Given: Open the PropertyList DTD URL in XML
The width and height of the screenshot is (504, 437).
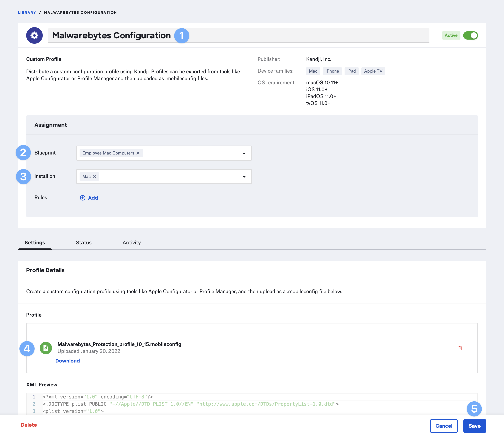Looking at the screenshot, I should (x=266, y=404).
